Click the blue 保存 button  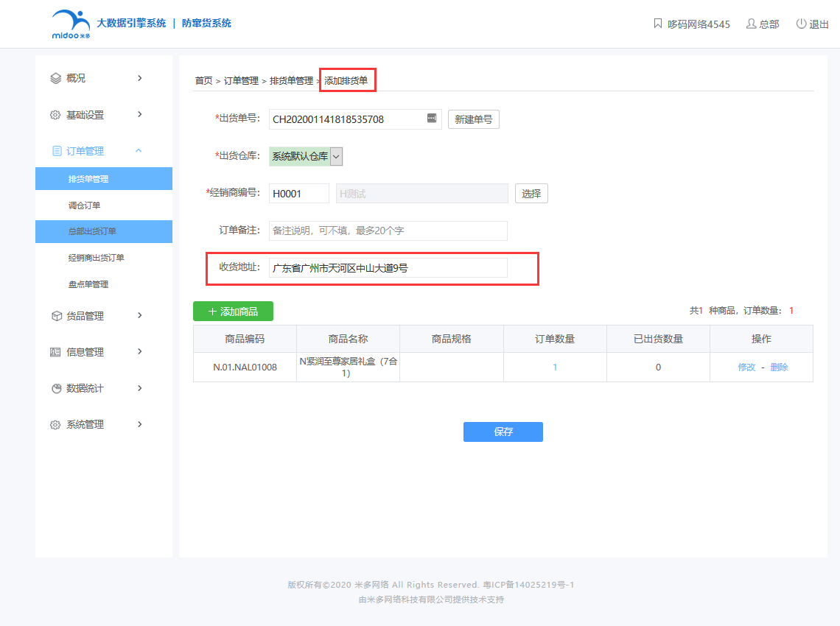pyautogui.click(x=503, y=432)
